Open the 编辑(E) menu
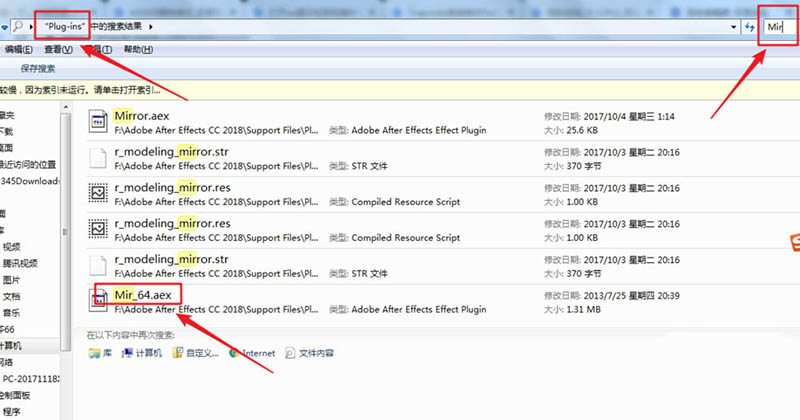Screen dimensions: 800x420 pos(18,50)
